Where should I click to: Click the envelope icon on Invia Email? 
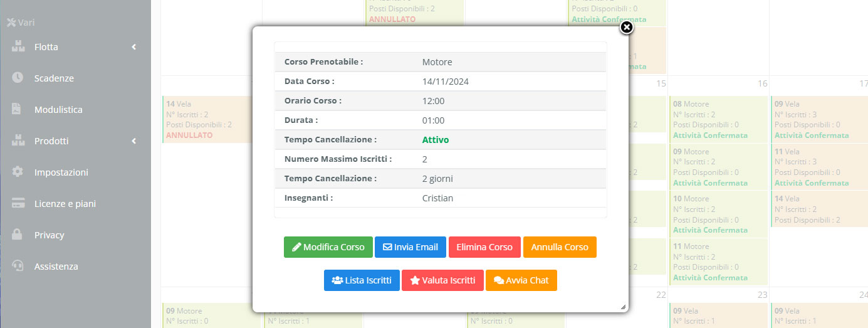[387, 247]
